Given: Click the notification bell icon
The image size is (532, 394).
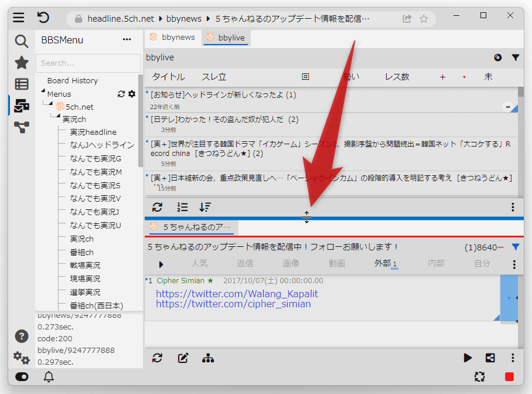Looking at the screenshot, I should pos(49,376).
